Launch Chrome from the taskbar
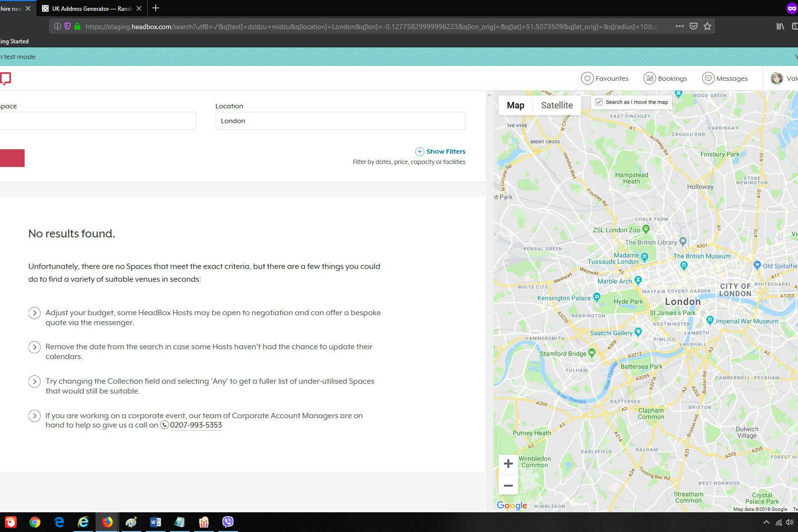The image size is (798, 532). (34, 522)
